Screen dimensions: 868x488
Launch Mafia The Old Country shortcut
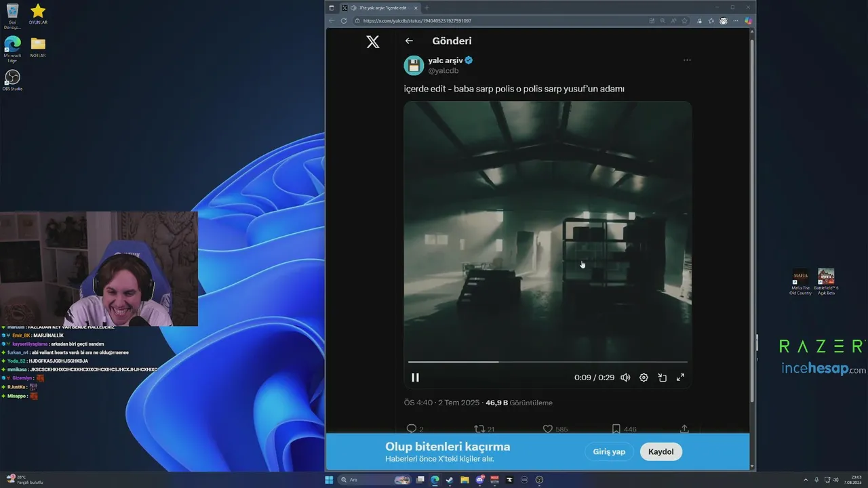[x=800, y=282]
